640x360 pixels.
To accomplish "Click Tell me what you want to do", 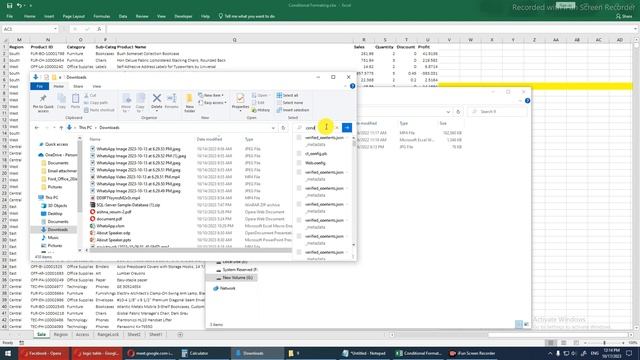I will tap(247, 16).
